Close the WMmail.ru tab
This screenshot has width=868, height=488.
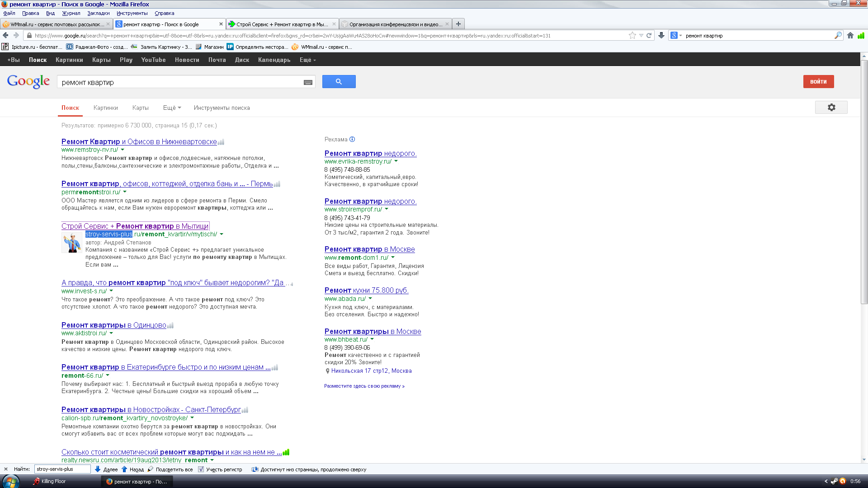[108, 24]
